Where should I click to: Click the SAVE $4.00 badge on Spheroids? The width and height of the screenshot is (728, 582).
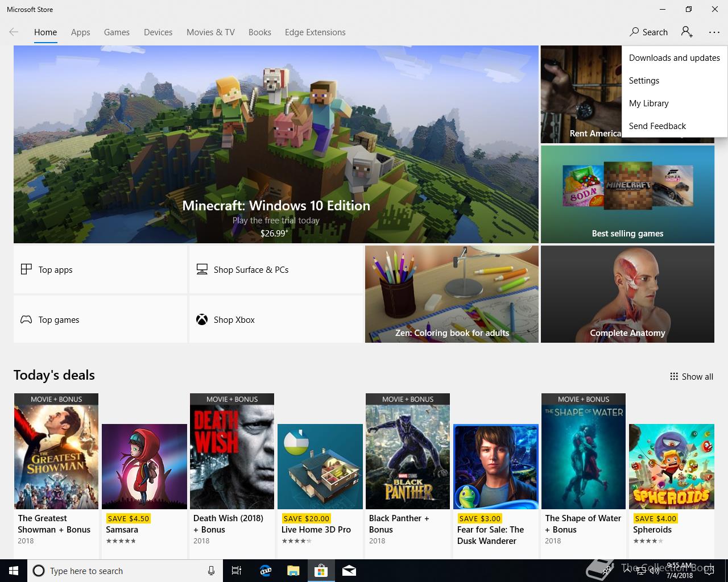(656, 518)
